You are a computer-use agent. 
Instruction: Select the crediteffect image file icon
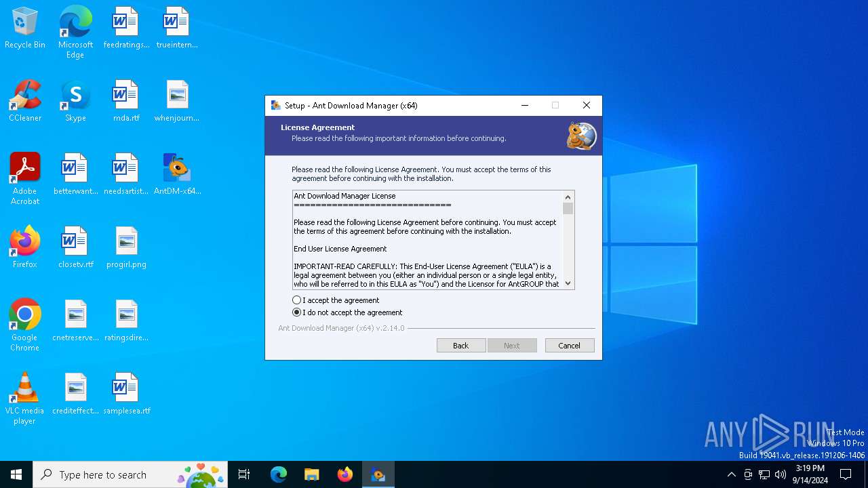[75, 394]
